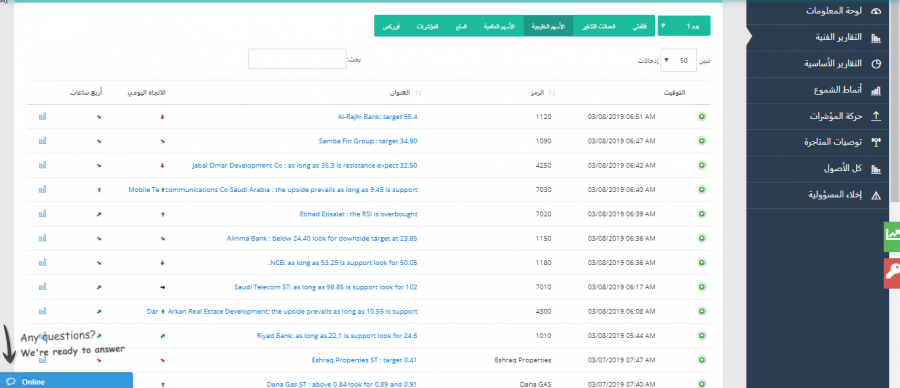
Task: Switch to the قائمتي tab
Action: (x=638, y=26)
